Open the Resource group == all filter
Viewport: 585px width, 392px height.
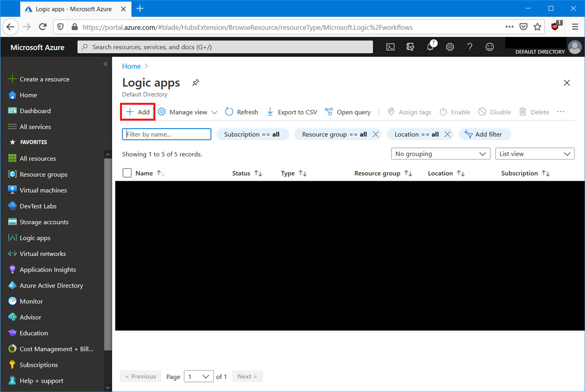(334, 134)
